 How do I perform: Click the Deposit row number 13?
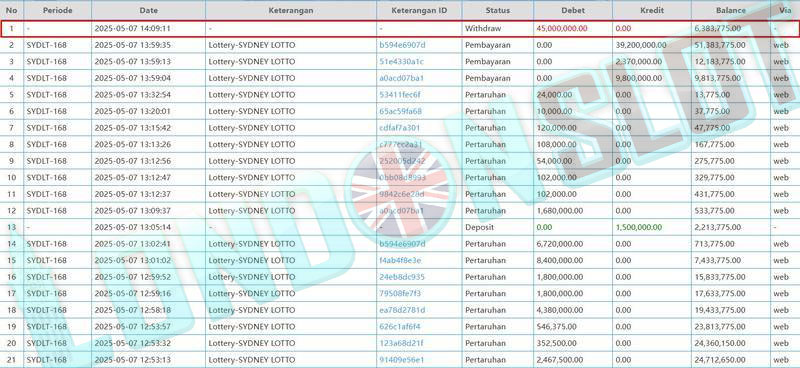12,227
